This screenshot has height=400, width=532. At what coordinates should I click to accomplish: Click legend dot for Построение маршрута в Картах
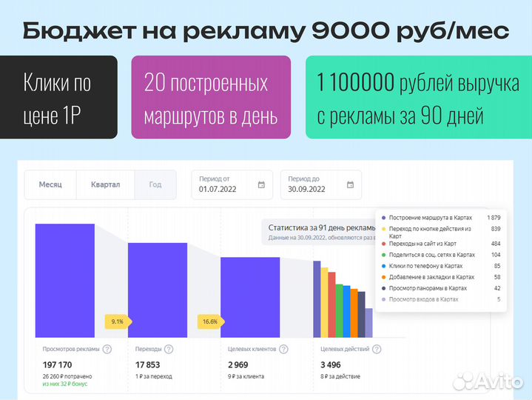tap(384, 218)
